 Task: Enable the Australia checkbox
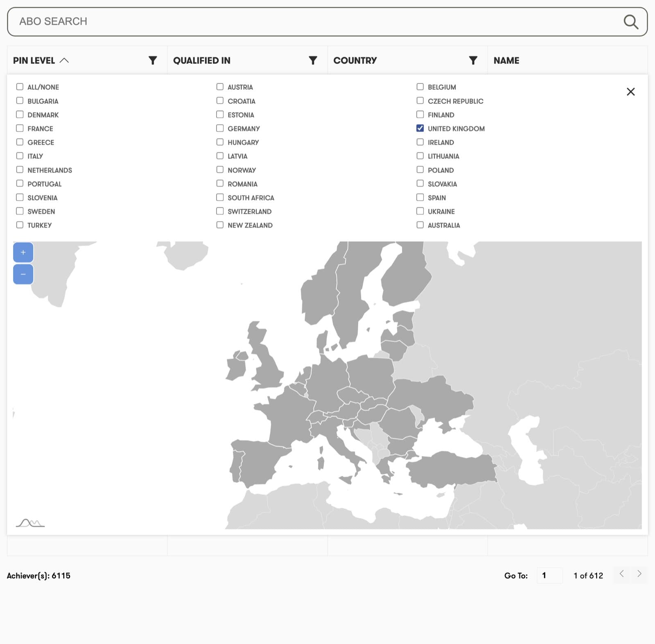pos(420,225)
